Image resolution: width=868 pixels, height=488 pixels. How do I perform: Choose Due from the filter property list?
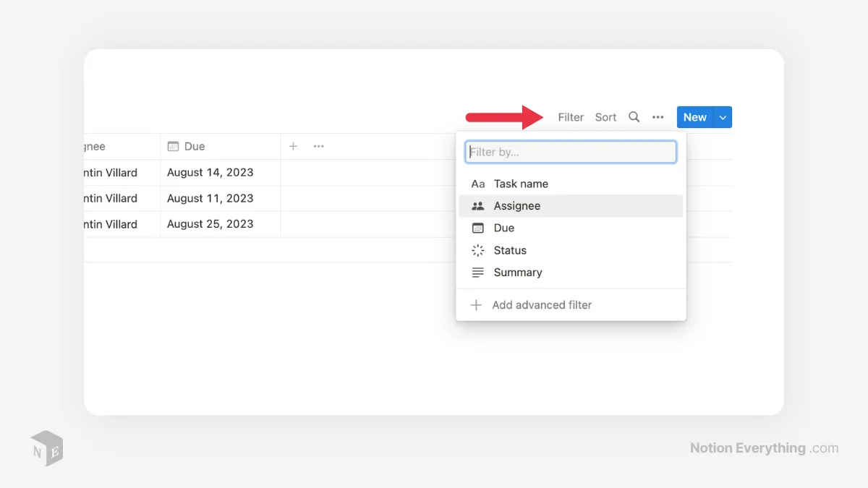[503, 228]
